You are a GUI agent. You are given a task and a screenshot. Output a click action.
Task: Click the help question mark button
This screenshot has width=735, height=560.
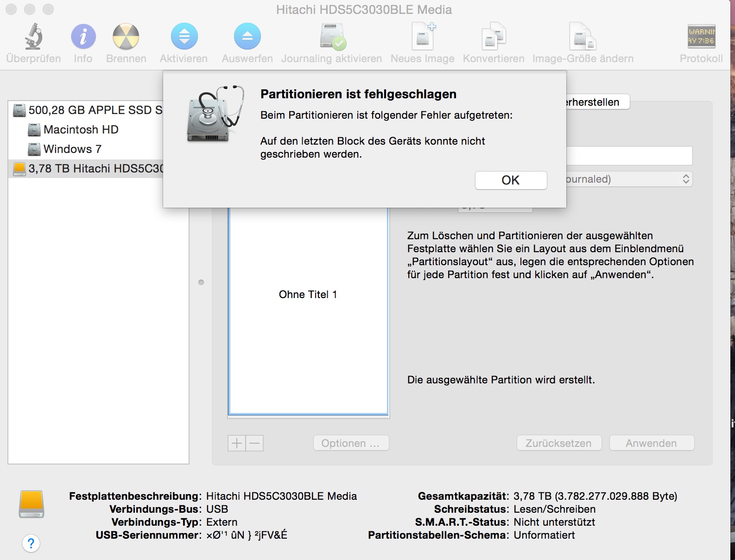(31, 543)
